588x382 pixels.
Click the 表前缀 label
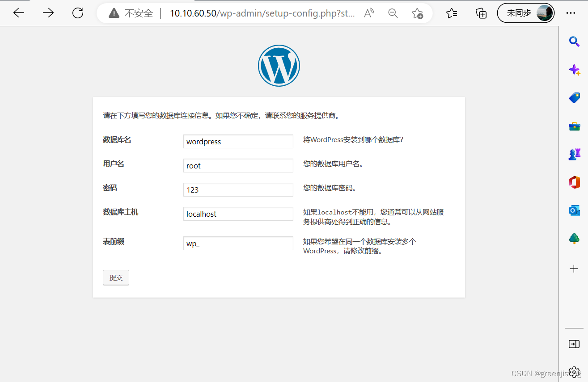pyautogui.click(x=114, y=242)
